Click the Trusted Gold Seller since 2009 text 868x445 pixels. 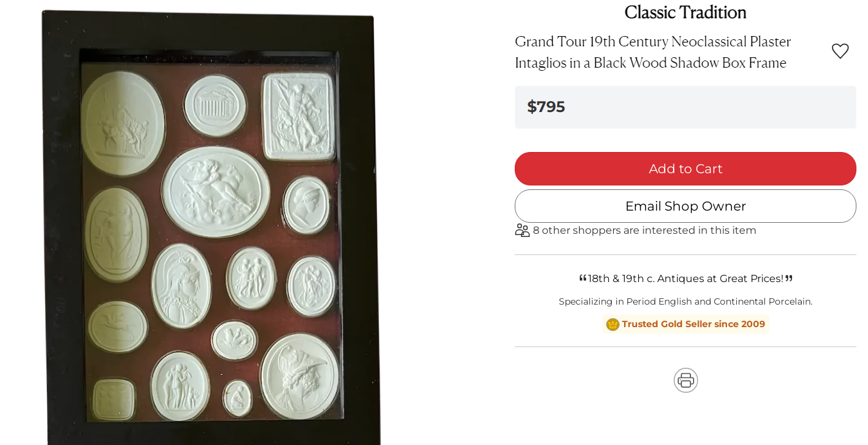click(x=693, y=324)
